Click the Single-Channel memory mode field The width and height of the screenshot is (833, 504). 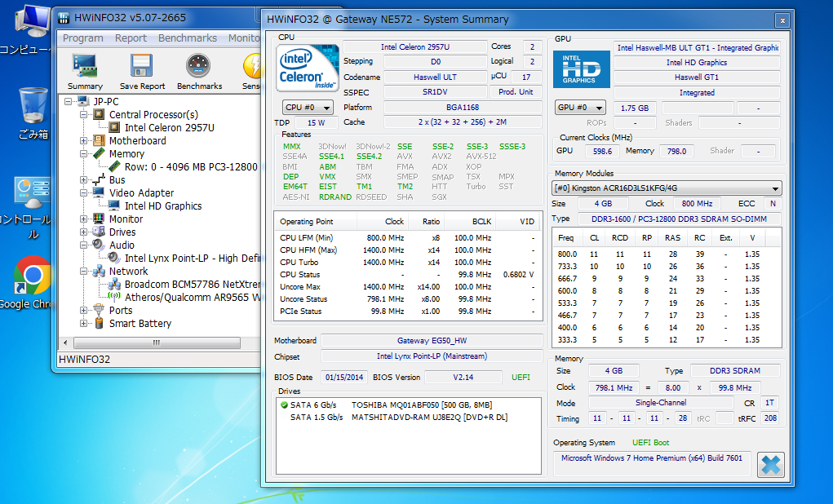661,403
